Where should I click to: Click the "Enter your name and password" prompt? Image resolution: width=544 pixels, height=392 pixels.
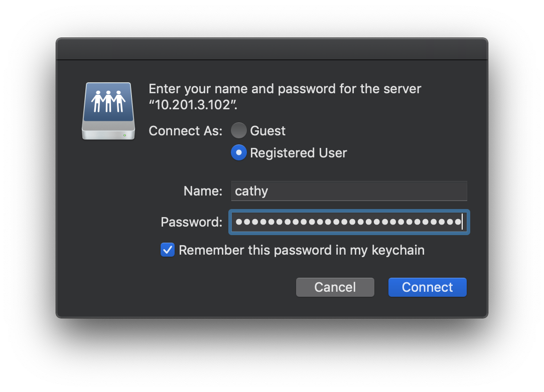coord(285,89)
